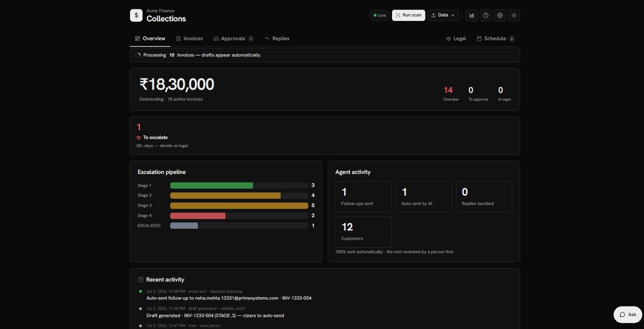Click the 0 In legal stat
Image resolution: width=644 pixels, height=329 pixels.
pos(504,93)
